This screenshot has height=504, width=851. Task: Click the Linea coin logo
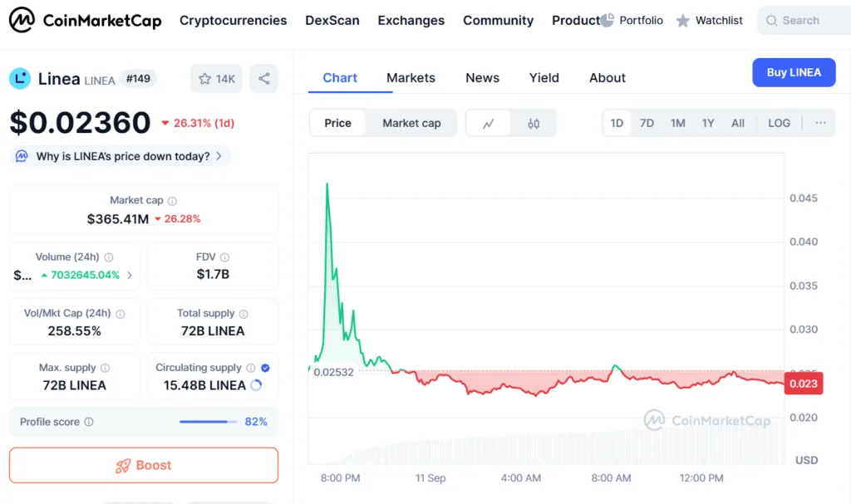pyautogui.click(x=21, y=78)
